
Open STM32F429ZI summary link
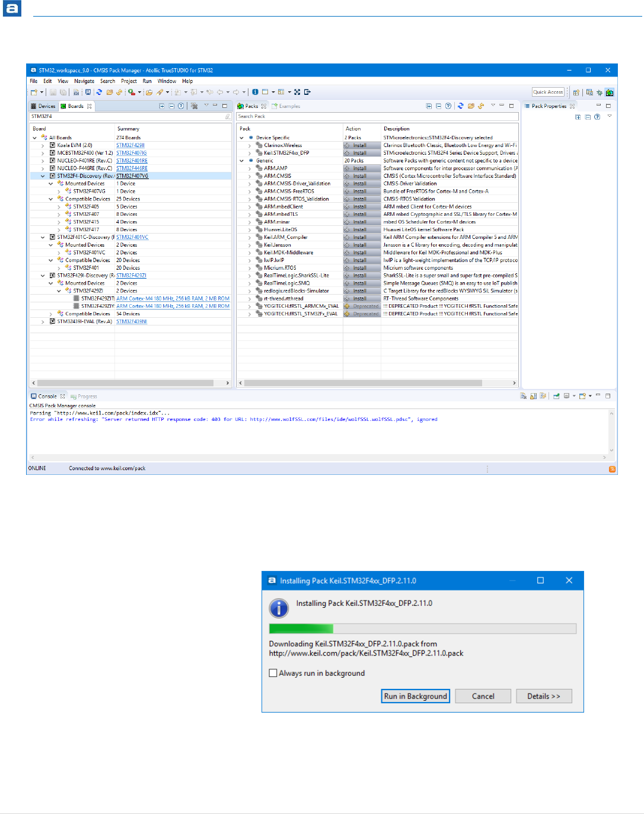click(x=131, y=276)
